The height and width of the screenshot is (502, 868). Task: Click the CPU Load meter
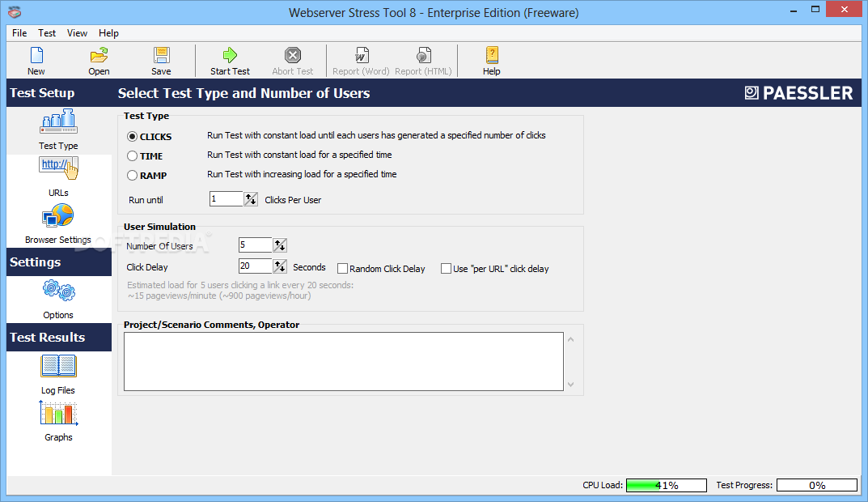coord(667,485)
